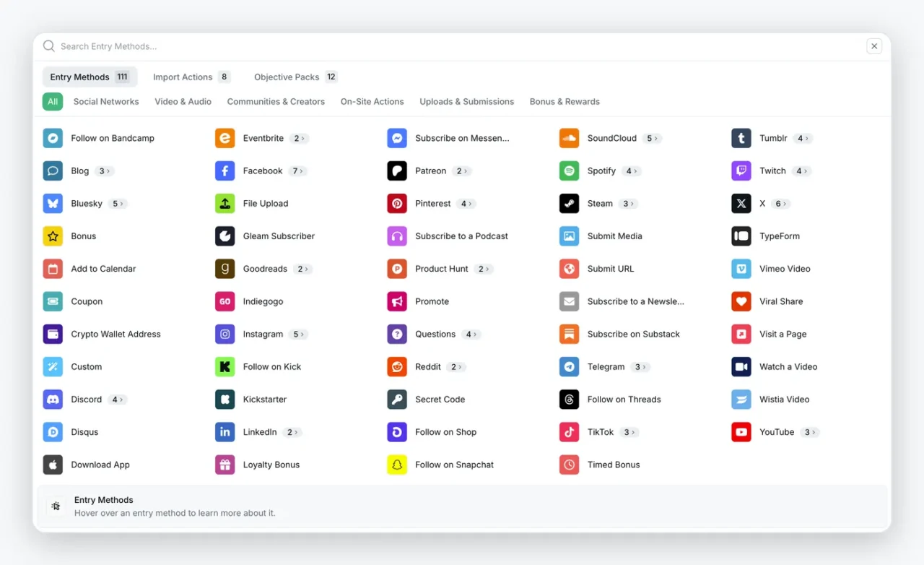Click the Steam icon
The image size is (924, 565).
pos(570,204)
